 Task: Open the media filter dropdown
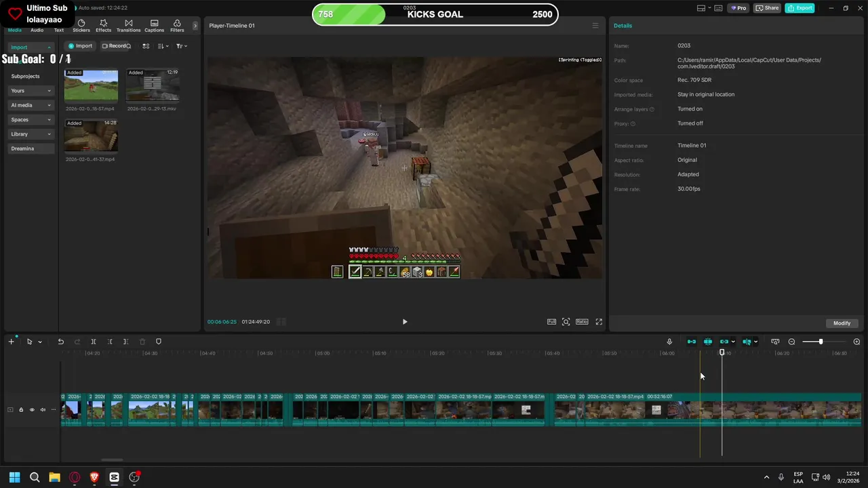(x=182, y=46)
